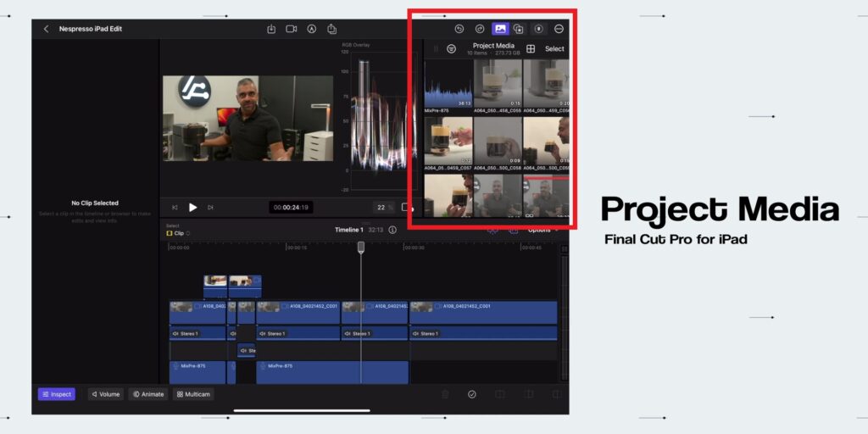Open the timeline Options dropdown
The width and height of the screenshot is (868, 434).
[542, 230]
